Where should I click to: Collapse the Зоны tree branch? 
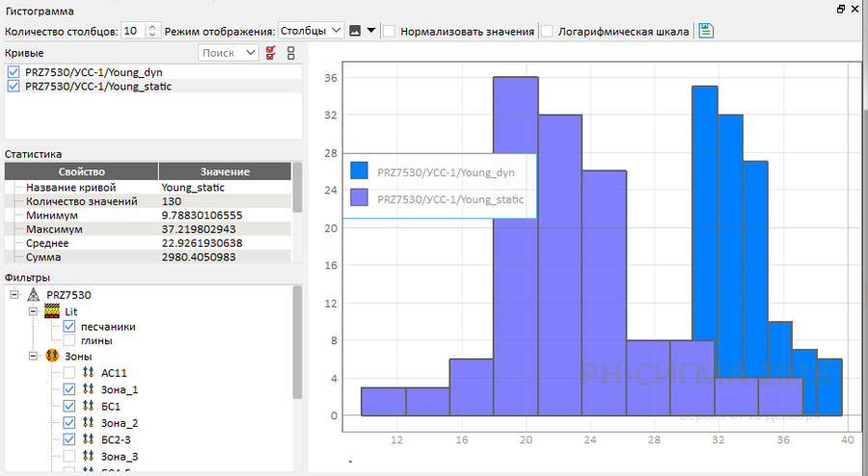coord(32,357)
